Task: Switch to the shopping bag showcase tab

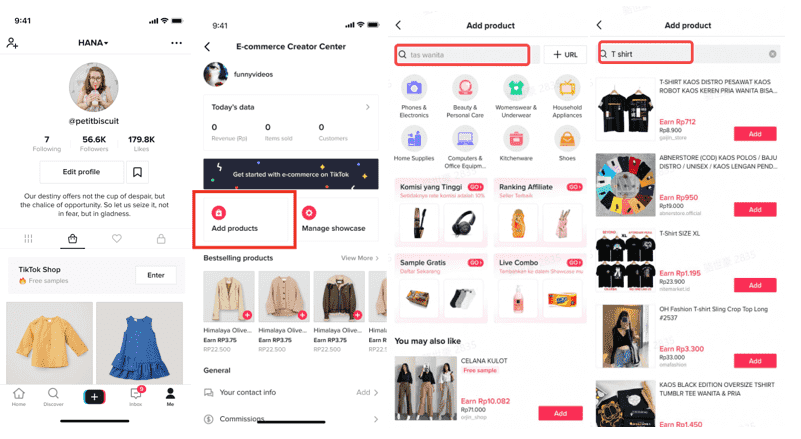Action: 73,239
